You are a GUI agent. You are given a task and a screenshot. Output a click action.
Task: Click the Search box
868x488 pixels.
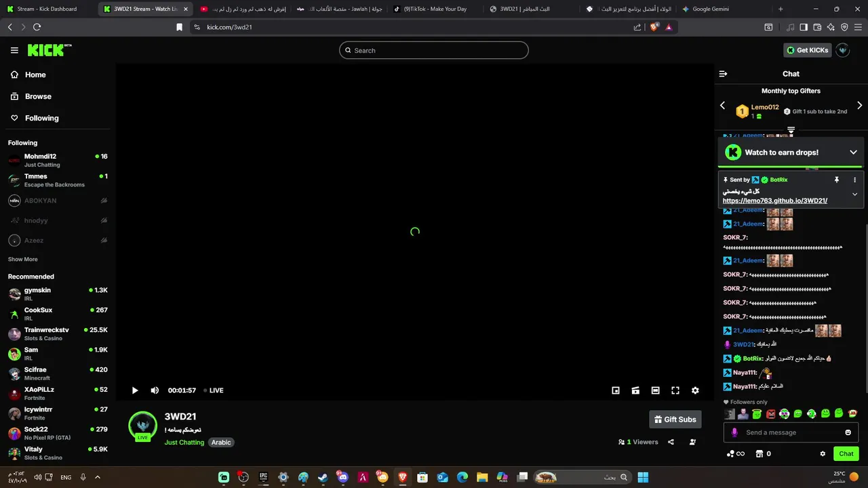pyautogui.click(x=433, y=50)
